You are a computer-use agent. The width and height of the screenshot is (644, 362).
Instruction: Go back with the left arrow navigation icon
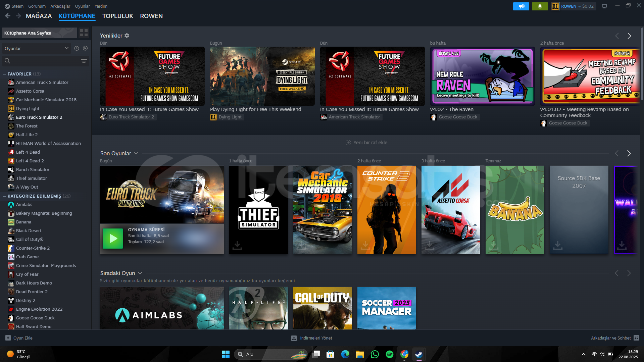coord(8,16)
